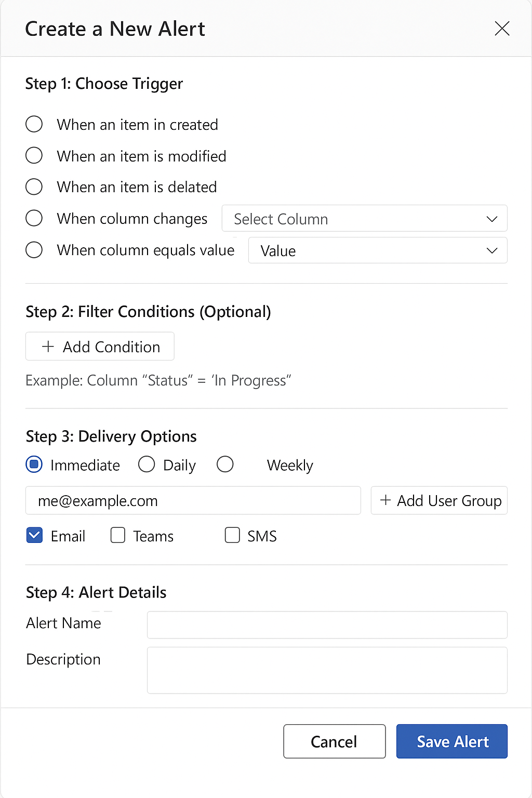Enable Teams notification checkbox

tap(118, 536)
